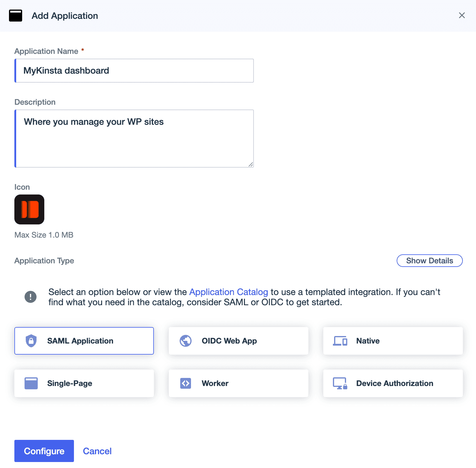Click the Kinsta icon under the Icon label
476x468 pixels.
point(29,209)
